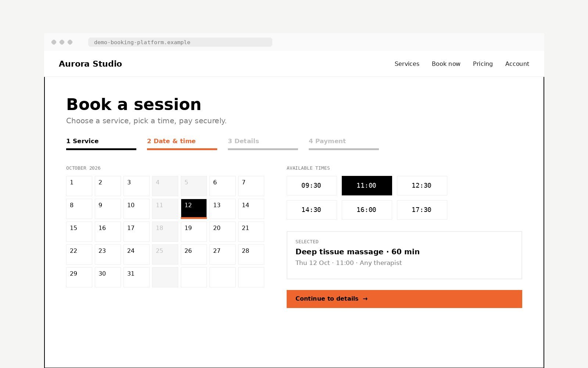
Task: Pick October 14 on calendar
Action: [251, 209]
